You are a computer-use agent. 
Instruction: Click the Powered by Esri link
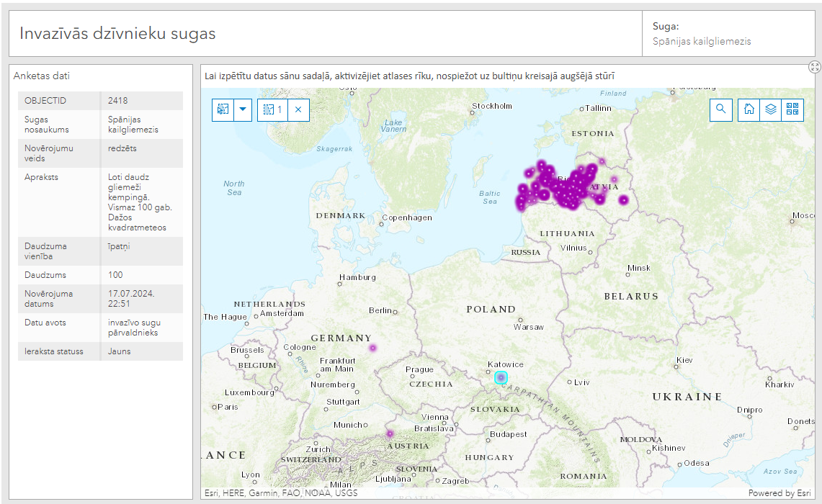[x=779, y=493]
